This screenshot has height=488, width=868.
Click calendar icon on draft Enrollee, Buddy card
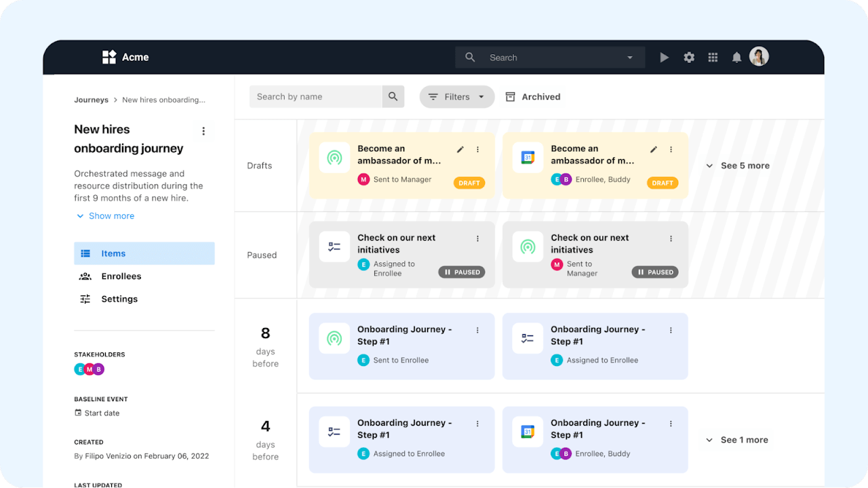[528, 158]
